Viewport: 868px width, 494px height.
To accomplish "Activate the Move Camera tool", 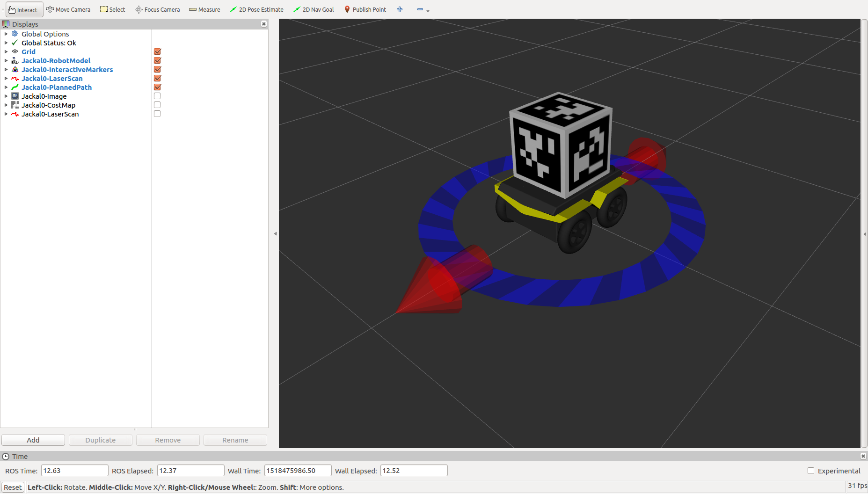I will point(68,10).
